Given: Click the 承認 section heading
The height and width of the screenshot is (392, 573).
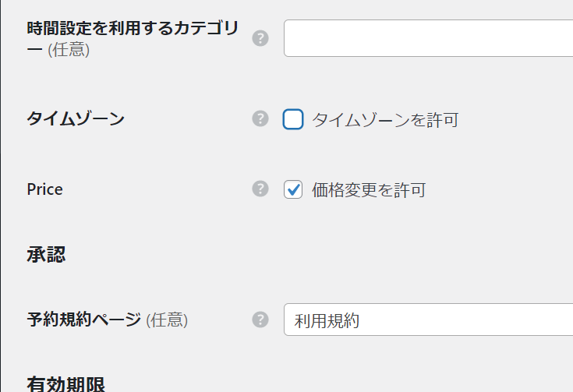Looking at the screenshot, I should click(x=46, y=255).
